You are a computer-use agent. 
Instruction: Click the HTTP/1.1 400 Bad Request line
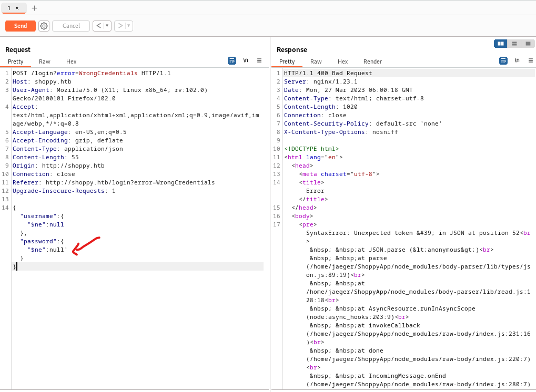coord(328,73)
